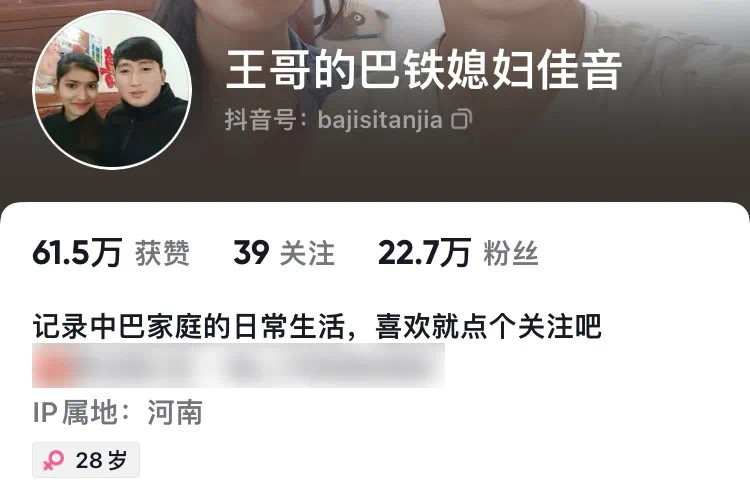Open the 61.5万 likes count
This screenshot has height=495, width=750.
coord(77,253)
